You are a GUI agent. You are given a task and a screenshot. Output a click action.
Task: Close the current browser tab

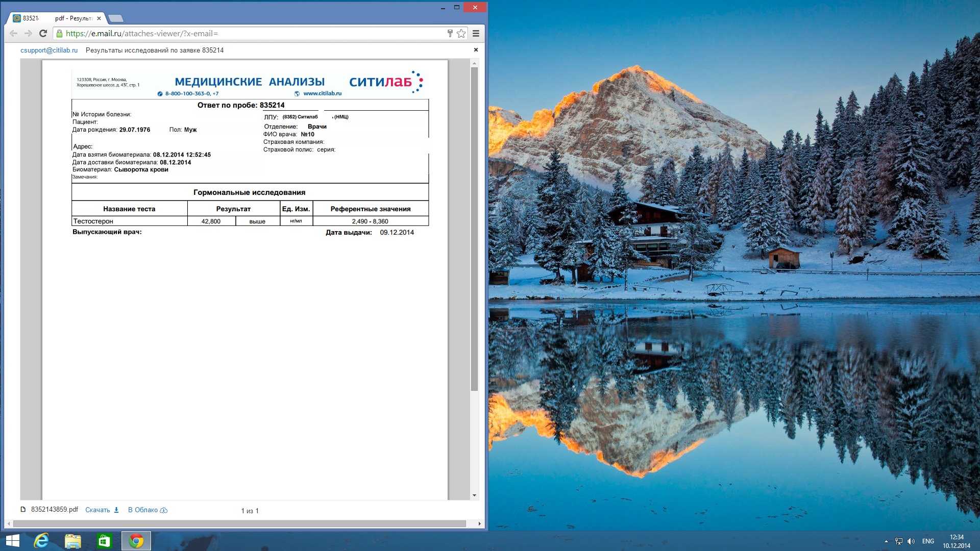(x=99, y=18)
